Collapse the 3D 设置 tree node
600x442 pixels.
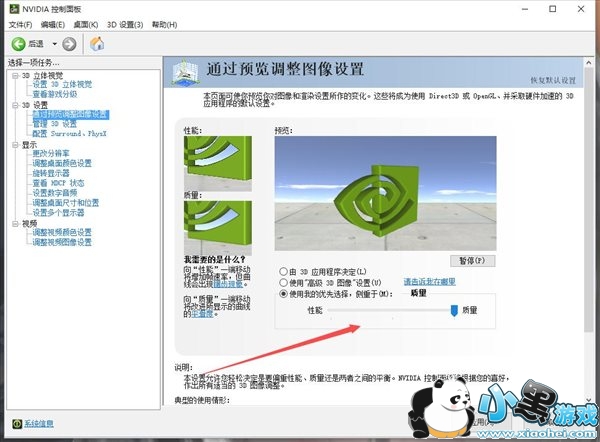click(x=15, y=105)
